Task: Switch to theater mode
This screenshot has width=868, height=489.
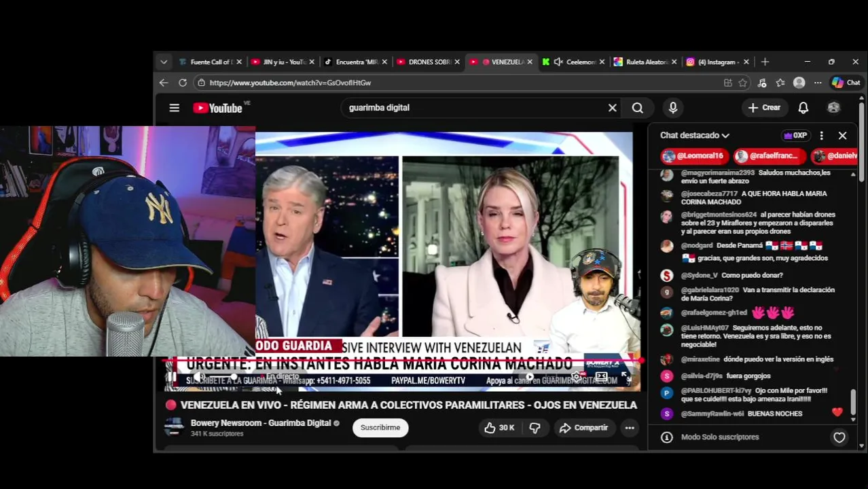Action: pos(601,377)
